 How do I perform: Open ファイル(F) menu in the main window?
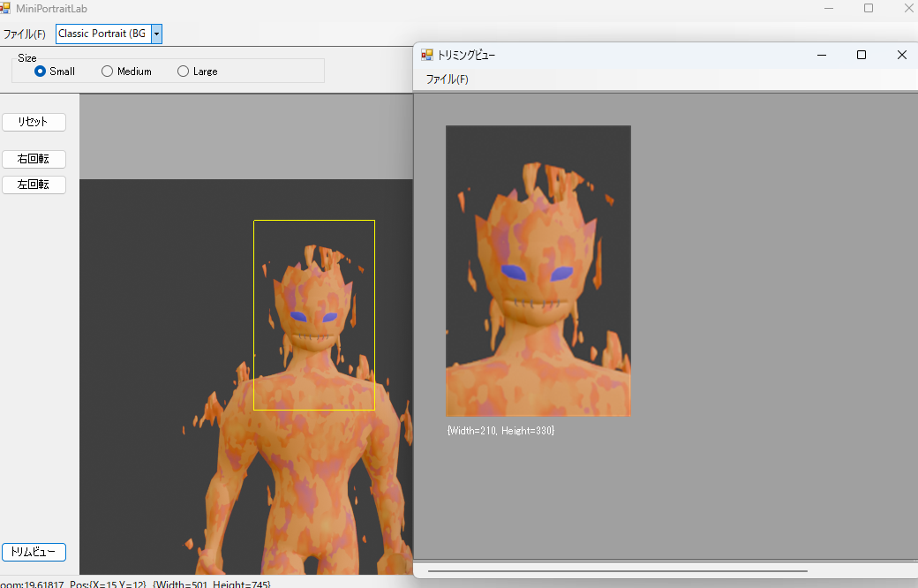coord(25,34)
